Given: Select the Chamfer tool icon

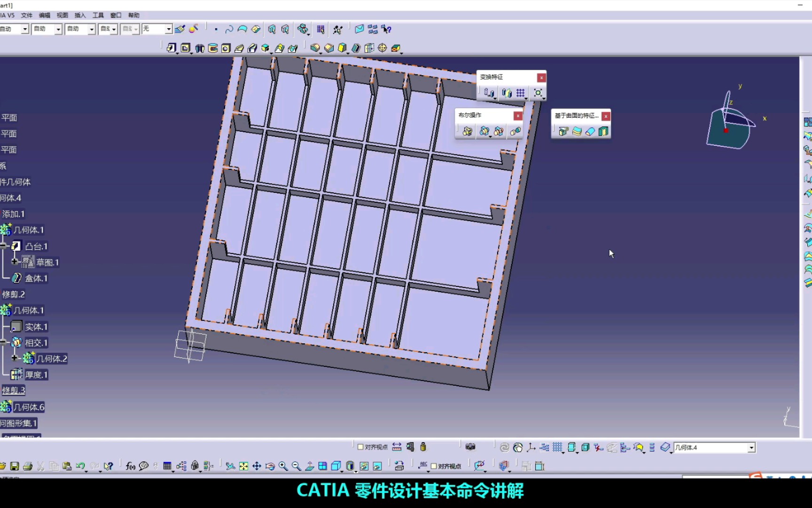Looking at the screenshot, I should pos(329,48).
